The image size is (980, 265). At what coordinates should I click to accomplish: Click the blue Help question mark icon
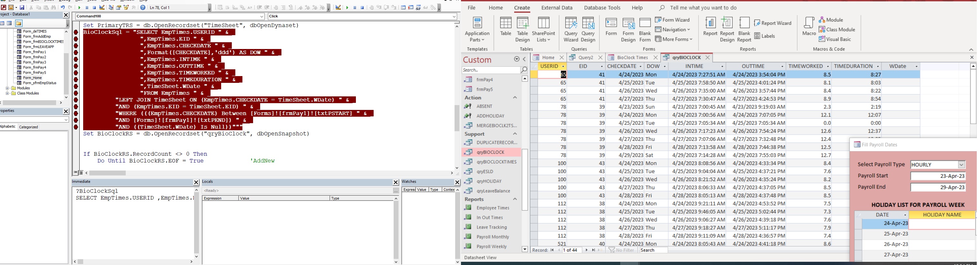click(x=143, y=7)
